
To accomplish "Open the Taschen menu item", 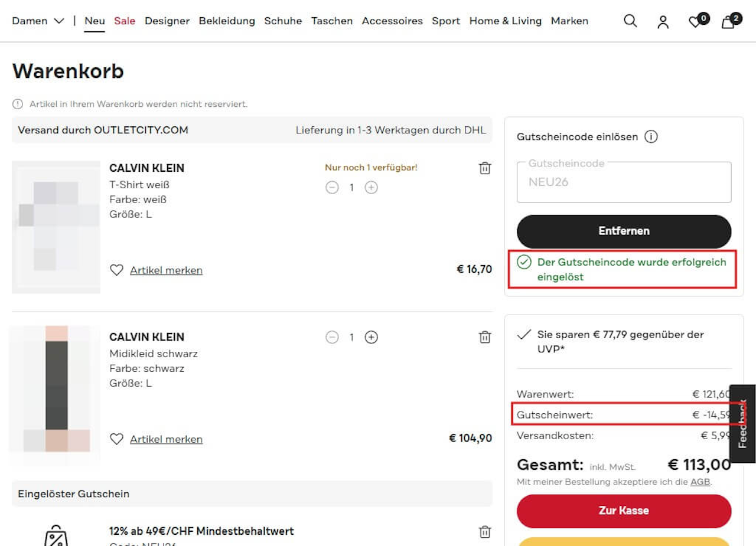I will (332, 21).
